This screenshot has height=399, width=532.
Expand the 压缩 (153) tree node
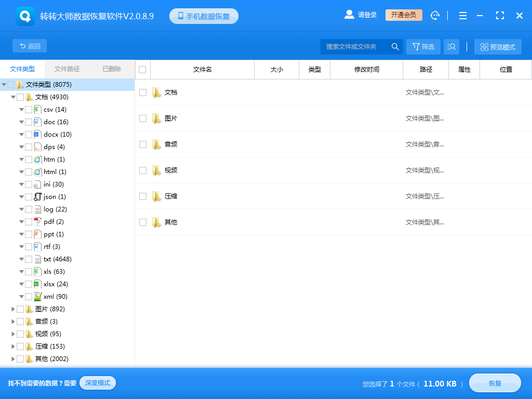point(13,347)
